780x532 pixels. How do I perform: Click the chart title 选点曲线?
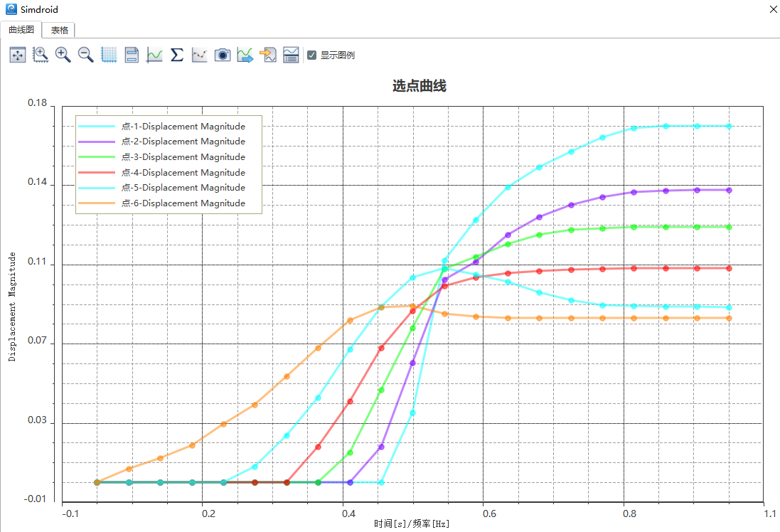(420, 86)
